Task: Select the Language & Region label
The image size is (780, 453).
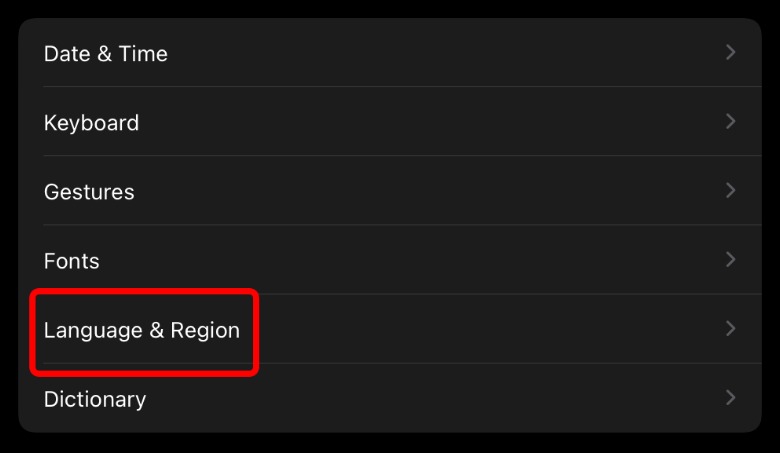Action: coord(142,330)
